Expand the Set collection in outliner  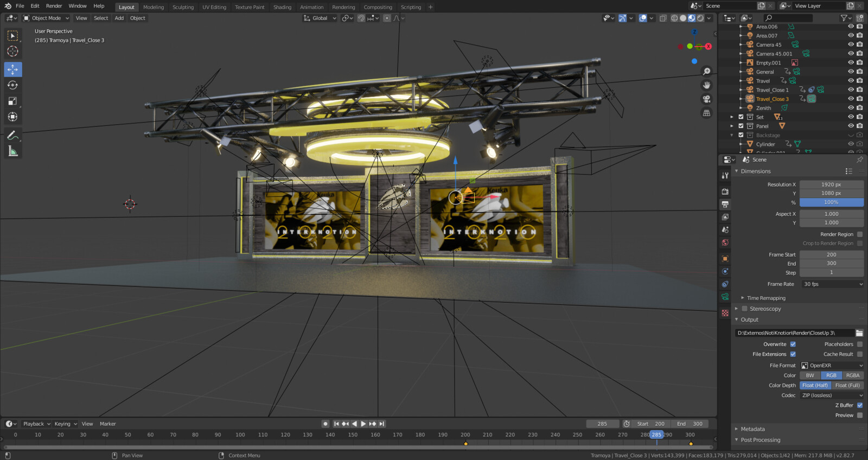pyautogui.click(x=731, y=117)
